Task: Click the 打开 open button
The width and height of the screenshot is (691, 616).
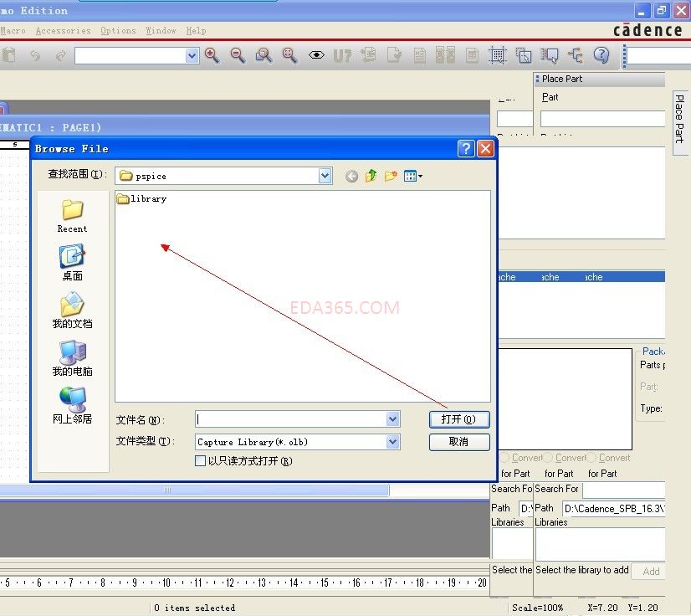Action: point(459,419)
